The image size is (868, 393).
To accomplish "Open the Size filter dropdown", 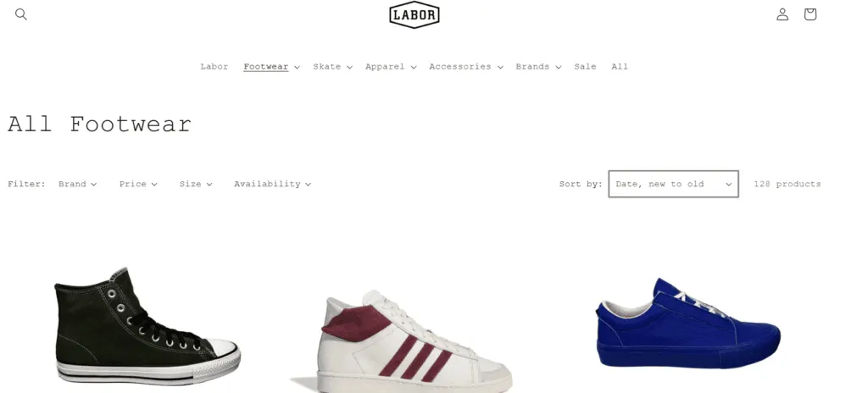I will pyautogui.click(x=196, y=184).
